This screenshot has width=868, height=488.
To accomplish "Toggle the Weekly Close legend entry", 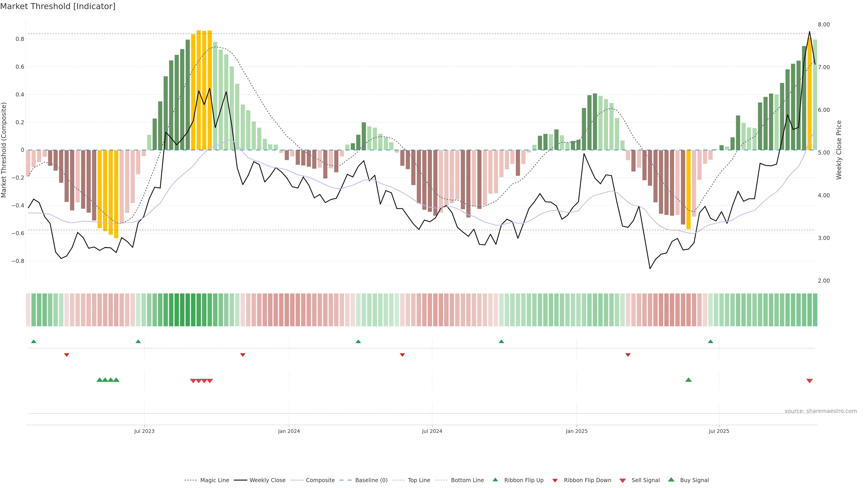I will click(x=267, y=480).
